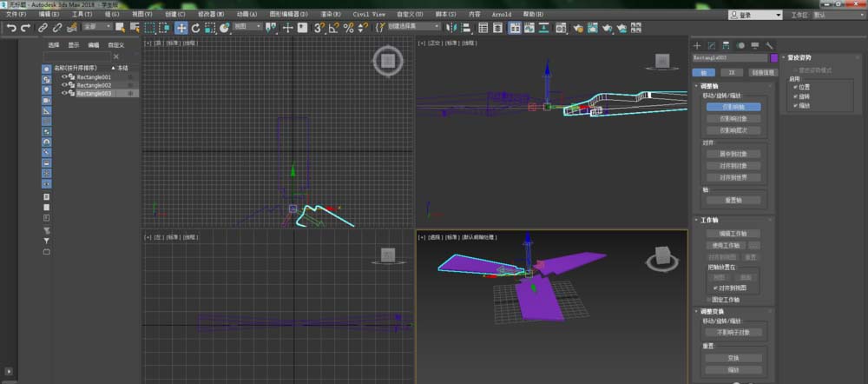Click the purple object color swatch
Image resolution: width=868 pixels, height=384 pixels.
774,58
